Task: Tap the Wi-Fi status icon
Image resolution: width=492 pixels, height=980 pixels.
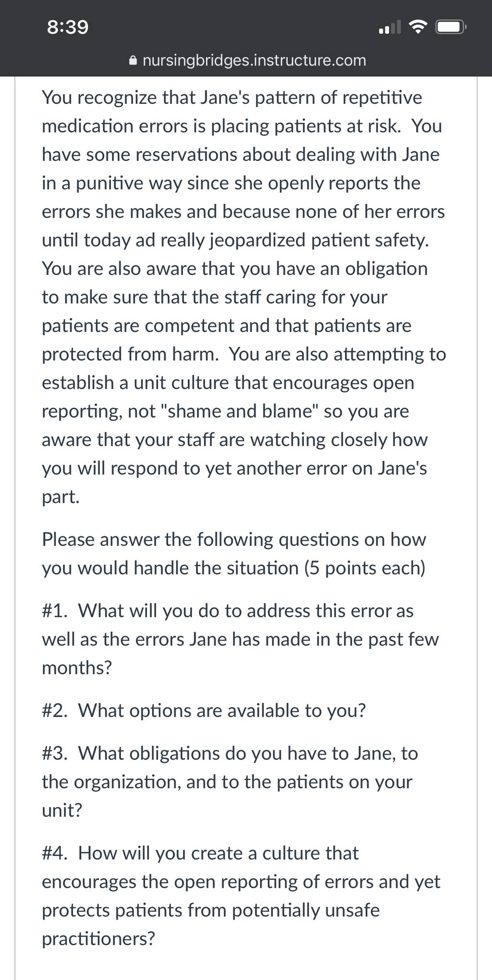Action: point(418,27)
